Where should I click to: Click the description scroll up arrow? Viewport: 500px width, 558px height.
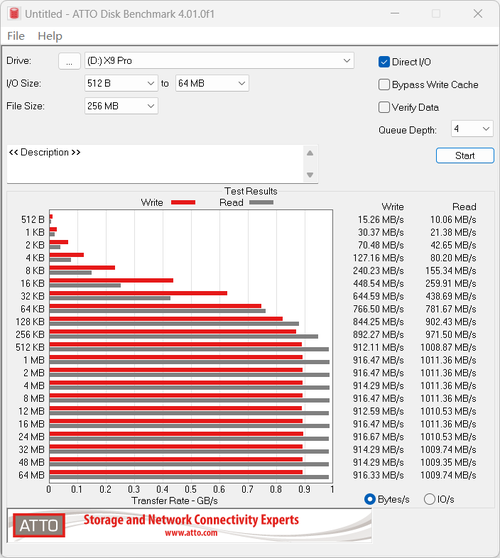tap(310, 153)
